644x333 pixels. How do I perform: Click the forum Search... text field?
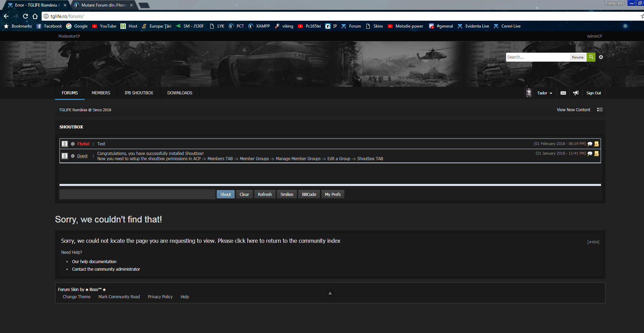(x=538, y=57)
